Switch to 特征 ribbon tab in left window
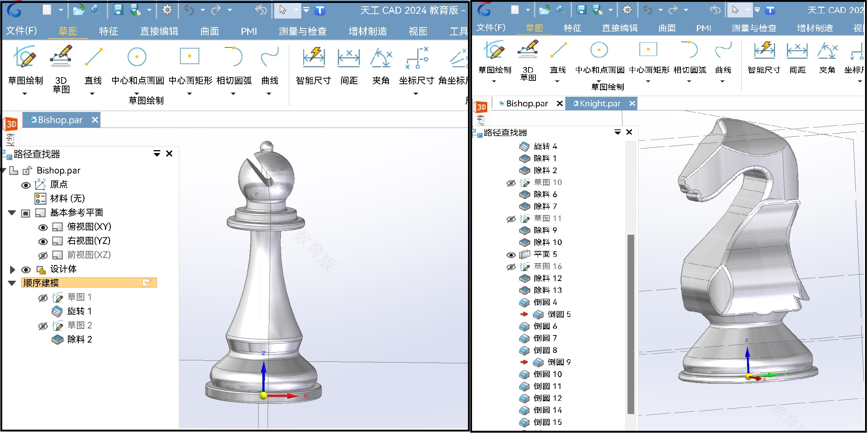 pyautogui.click(x=108, y=31)
